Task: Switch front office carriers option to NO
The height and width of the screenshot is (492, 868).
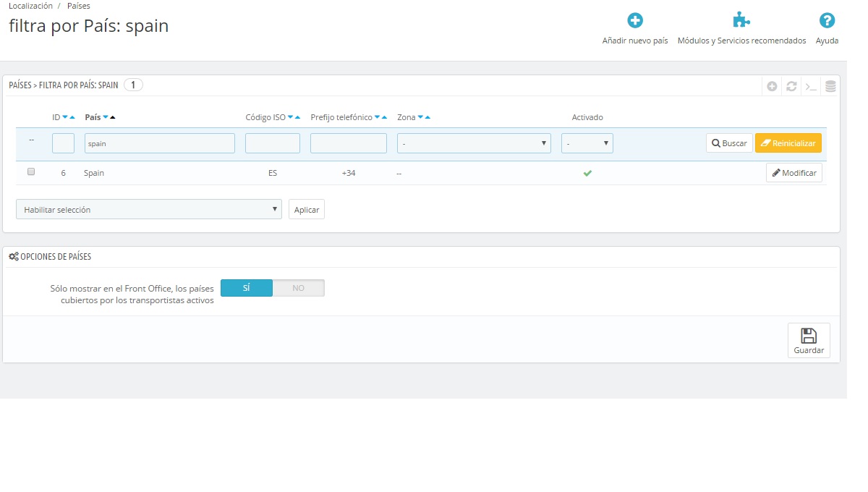Action: (299, 288)
